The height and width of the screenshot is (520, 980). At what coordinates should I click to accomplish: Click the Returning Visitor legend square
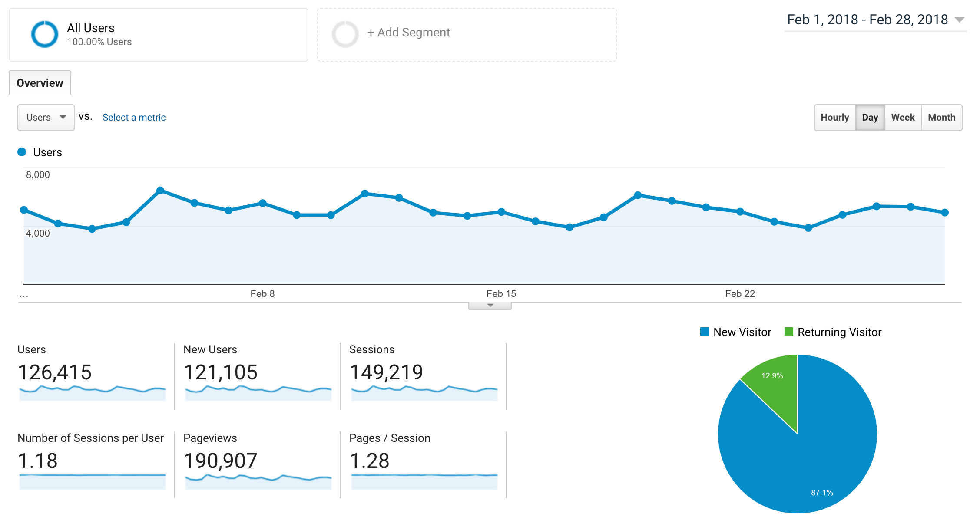(x=788, y=332)
